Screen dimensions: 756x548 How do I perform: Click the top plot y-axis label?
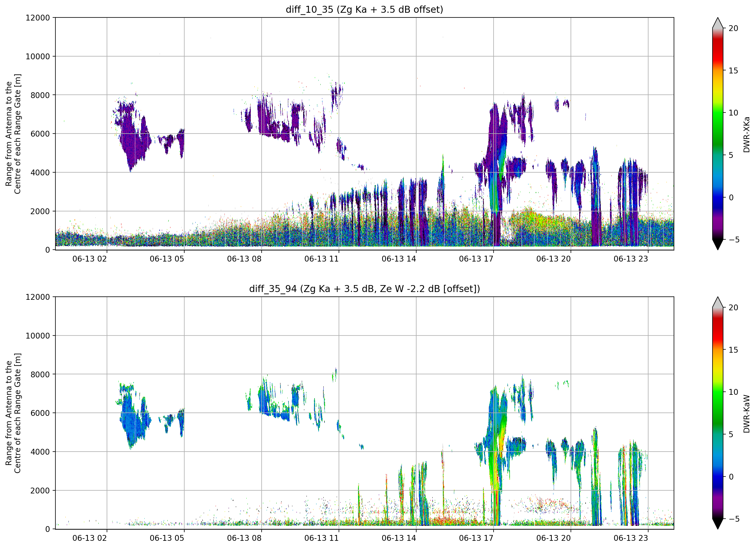pos(13,134)
